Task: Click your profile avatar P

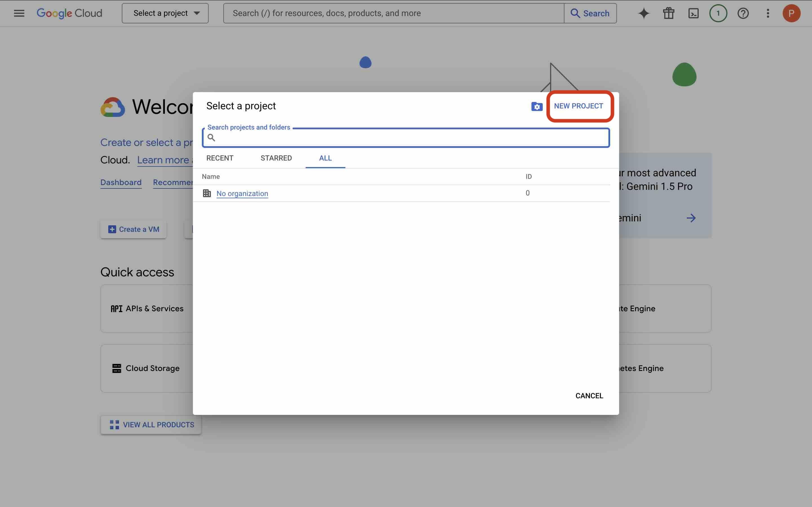Action: [x=792, y=13]
